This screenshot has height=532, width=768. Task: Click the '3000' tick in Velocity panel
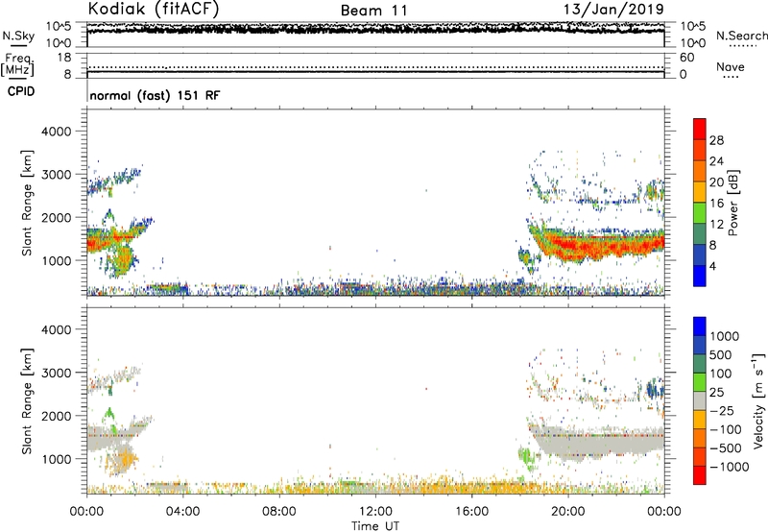pos(57,373)
